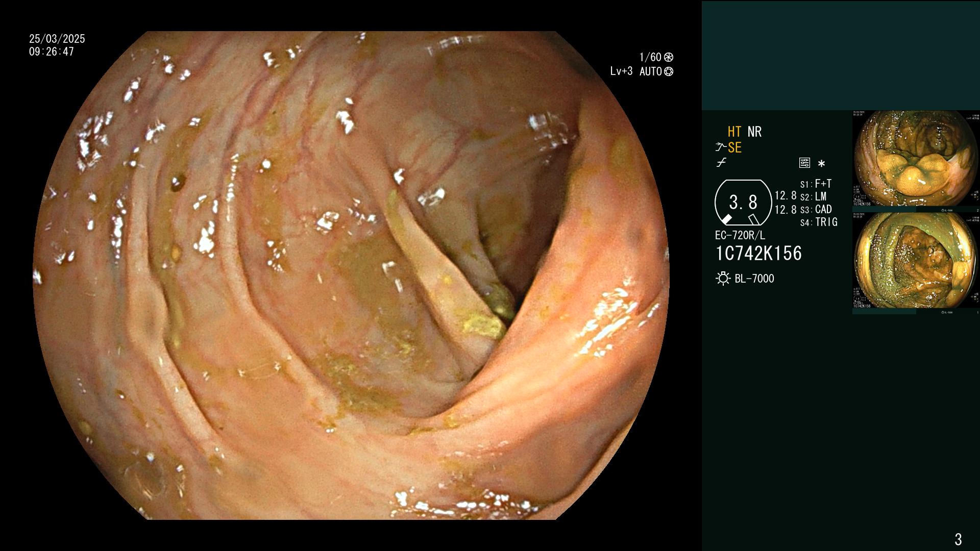This screenshot has height=551, width=980.
Task: Click the tone curve icon below SE
Action: coord(721,163)
